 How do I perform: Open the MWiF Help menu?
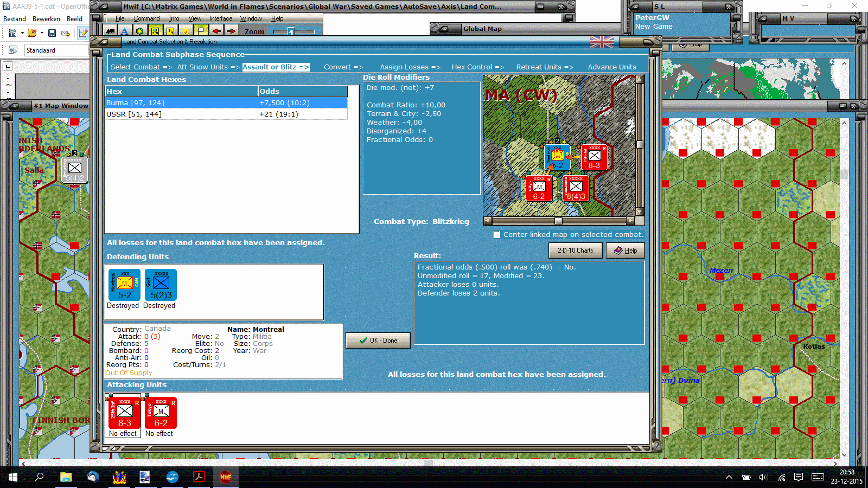coord(277,18)
